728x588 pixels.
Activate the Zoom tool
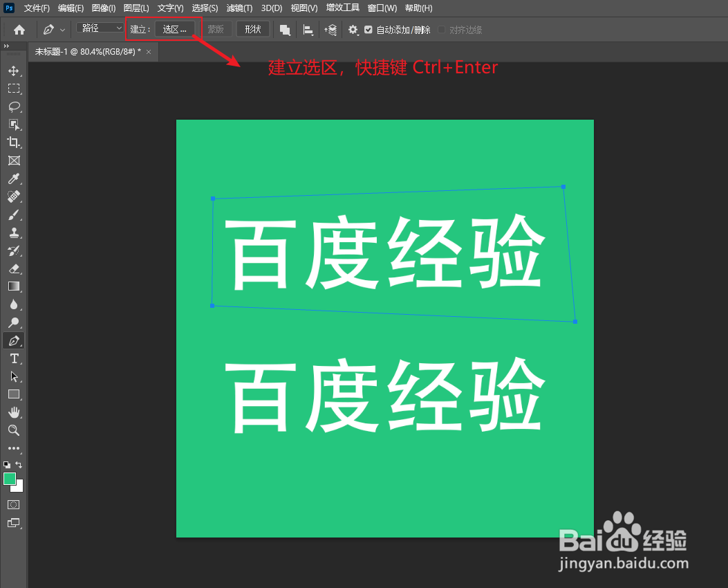pyautogui.click(x=15, y=430)
